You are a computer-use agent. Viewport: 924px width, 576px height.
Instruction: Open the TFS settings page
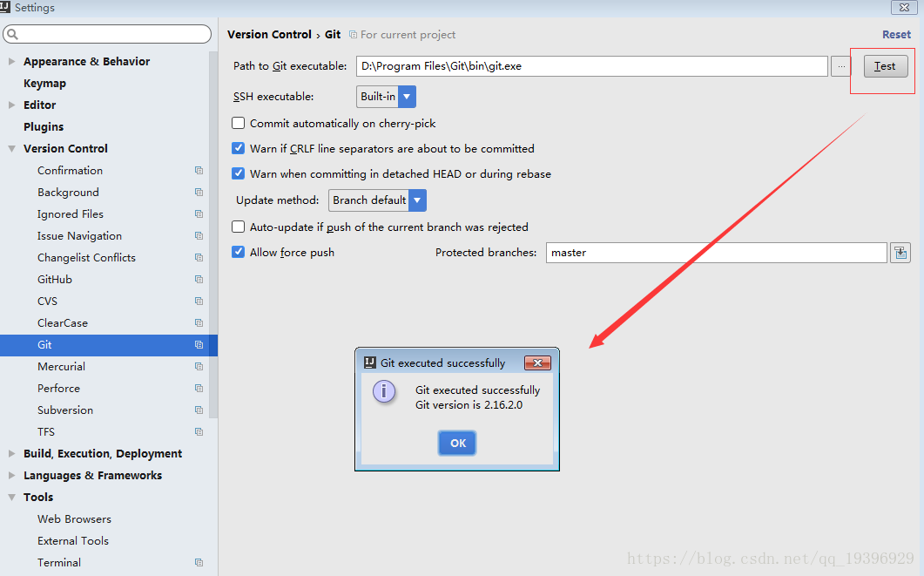[46, 432]
